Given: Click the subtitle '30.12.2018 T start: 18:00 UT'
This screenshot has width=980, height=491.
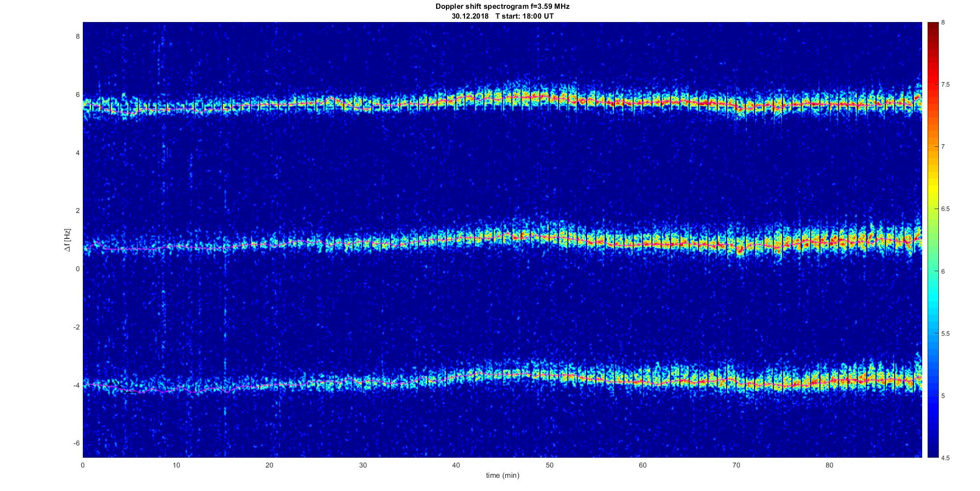Looking at the screenshot, I should [503, 16].
